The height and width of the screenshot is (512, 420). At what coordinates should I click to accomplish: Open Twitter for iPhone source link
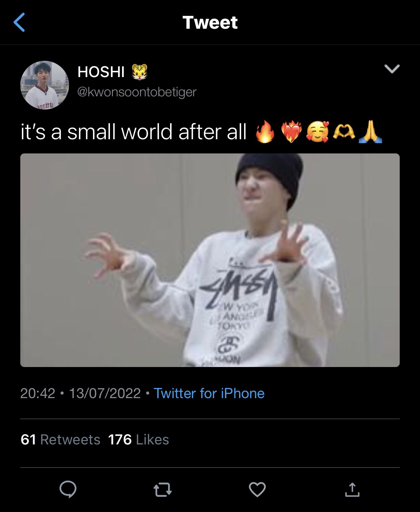(209, 393)
